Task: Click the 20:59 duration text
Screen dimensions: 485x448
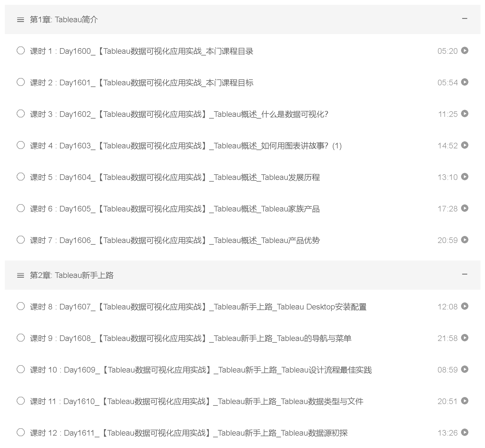Action: [x=448, y=240]
